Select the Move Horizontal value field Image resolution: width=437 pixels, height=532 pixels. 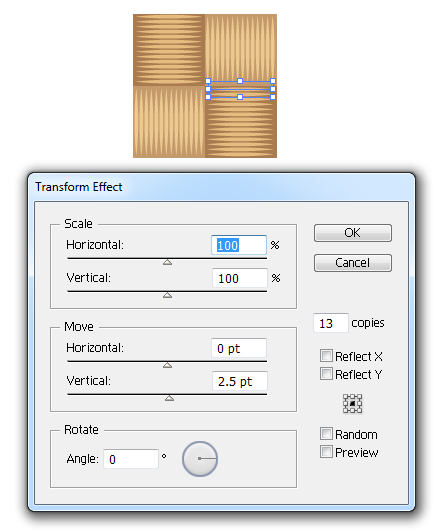(x=239, y=348)
